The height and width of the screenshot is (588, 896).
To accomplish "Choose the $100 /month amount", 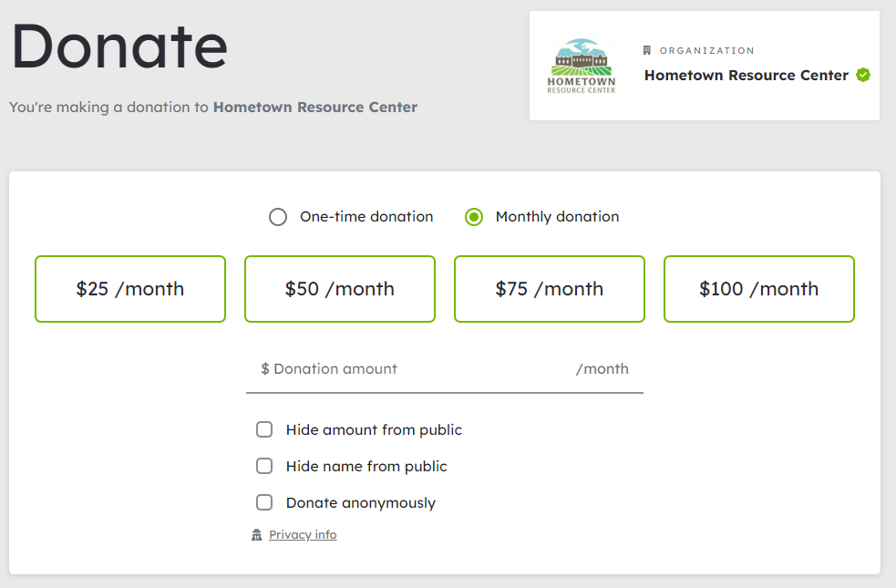I will 759,289.
